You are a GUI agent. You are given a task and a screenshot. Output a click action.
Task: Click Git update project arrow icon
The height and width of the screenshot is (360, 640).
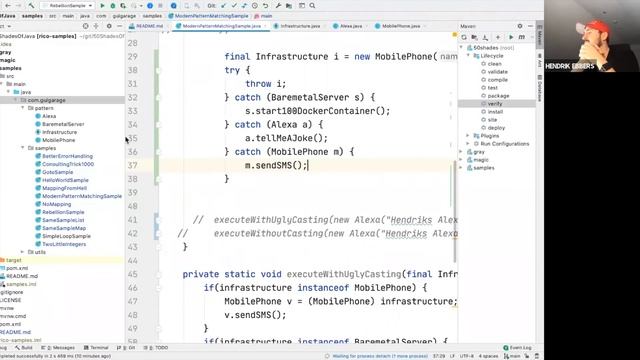pyautogui.click(x=224, y=6)
